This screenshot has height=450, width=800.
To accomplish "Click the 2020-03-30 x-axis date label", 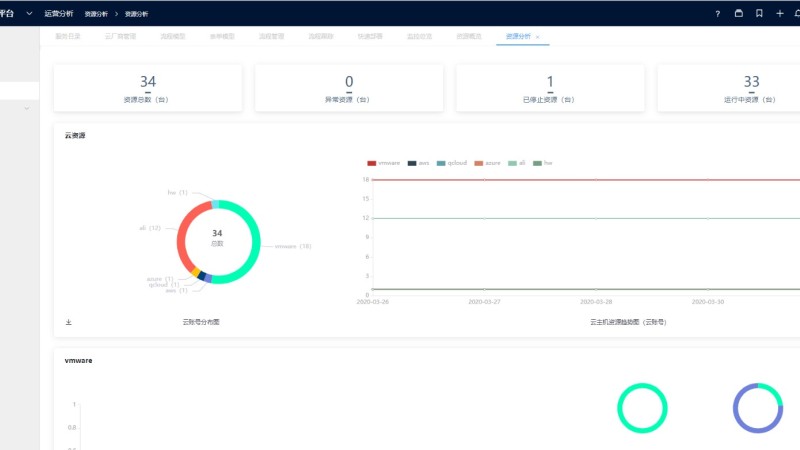I will [x=708, y=302].
